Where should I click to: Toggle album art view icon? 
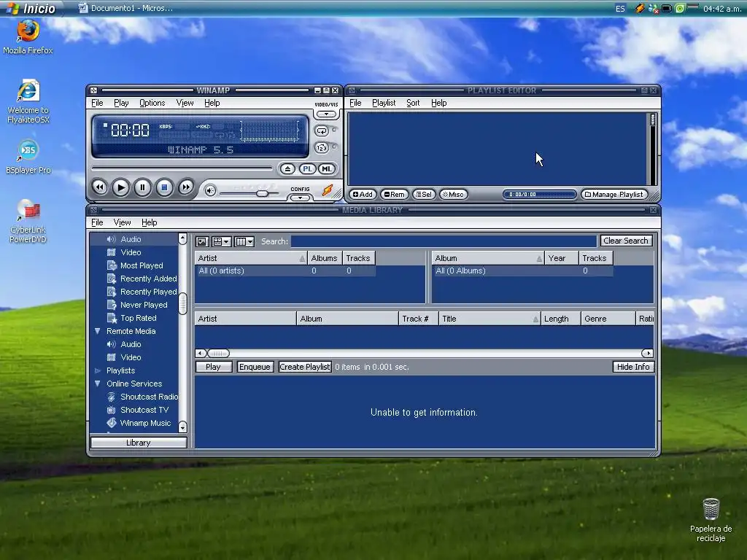point(202,241)
